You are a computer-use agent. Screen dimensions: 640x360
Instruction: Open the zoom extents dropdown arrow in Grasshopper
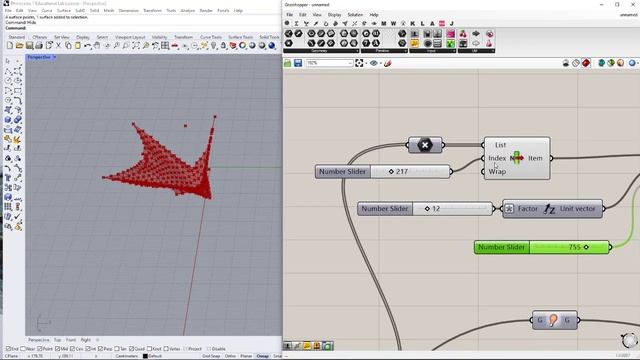(366, 63)
